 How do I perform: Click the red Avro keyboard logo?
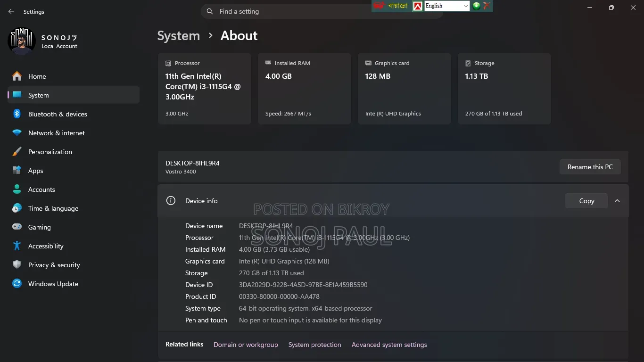379,6
